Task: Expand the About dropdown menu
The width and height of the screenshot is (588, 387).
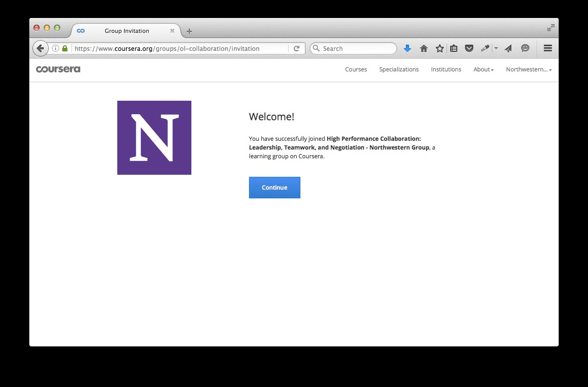Action: pos(484,69)
